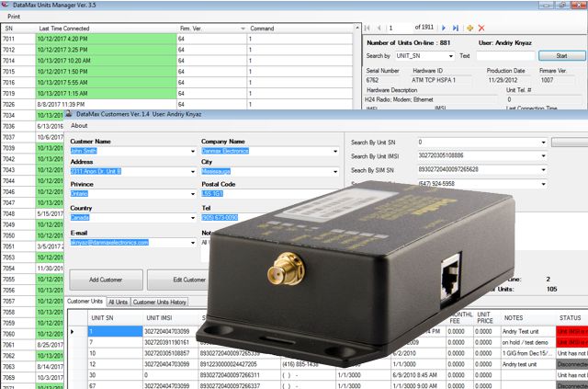Screen dimensions: 588x389
Task: Go to previous record in navigator
Action: tap(379, 28)
